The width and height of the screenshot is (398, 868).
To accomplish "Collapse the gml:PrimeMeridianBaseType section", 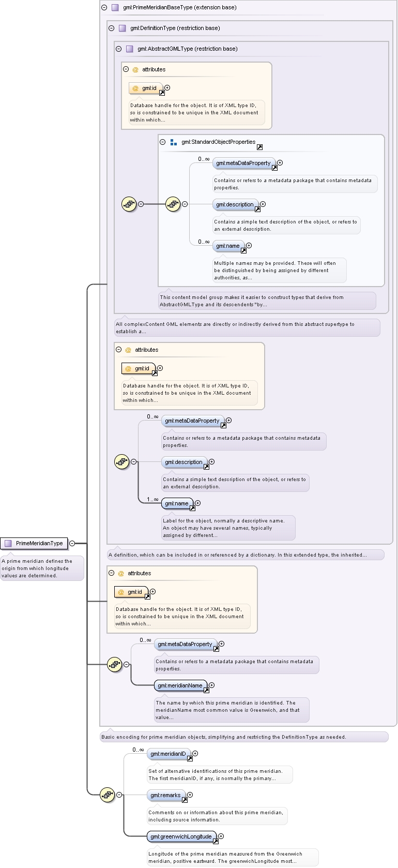I will [104, 8].
